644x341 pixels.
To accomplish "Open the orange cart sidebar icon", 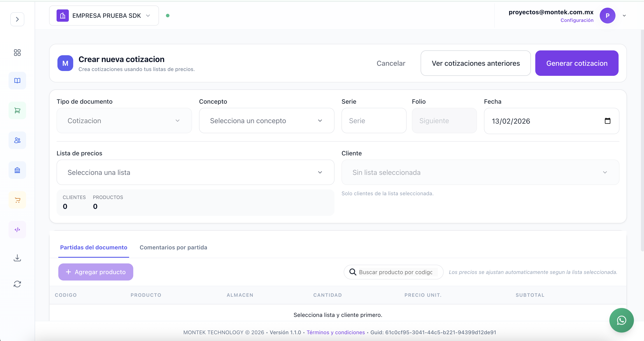I will [x=17, y=200].
